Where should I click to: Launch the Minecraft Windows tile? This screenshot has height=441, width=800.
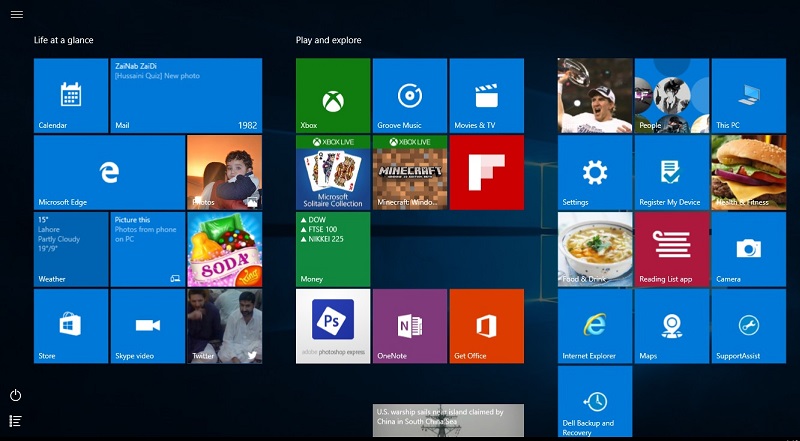410,173
